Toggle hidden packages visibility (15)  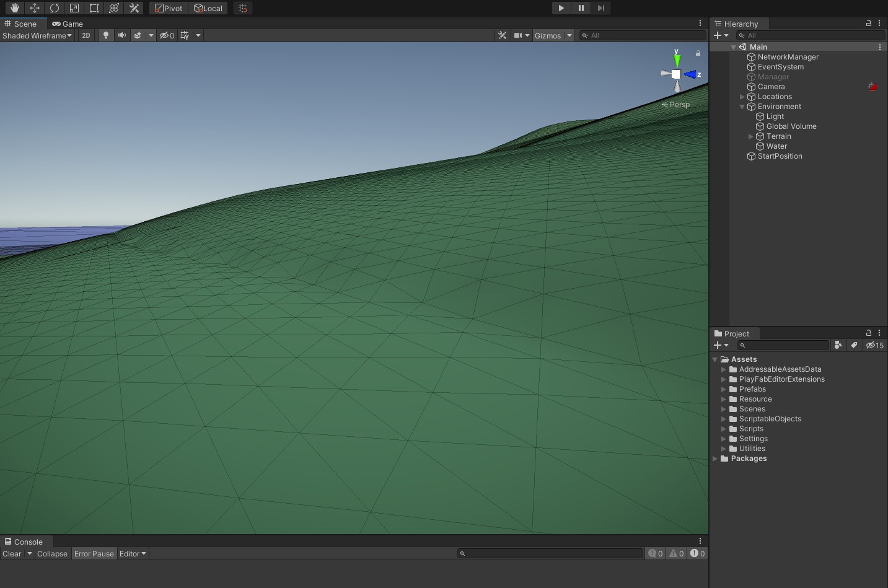[875, 345]
